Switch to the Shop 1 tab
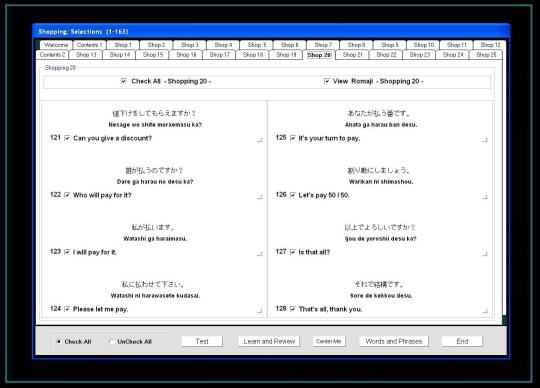The image size is (540, 388). (x=123, y=45)
